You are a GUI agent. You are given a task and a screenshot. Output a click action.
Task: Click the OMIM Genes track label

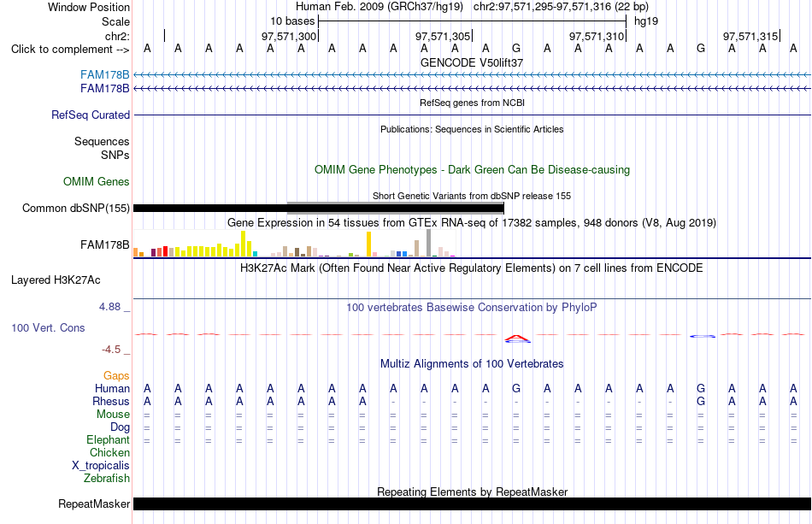[96, 182]
